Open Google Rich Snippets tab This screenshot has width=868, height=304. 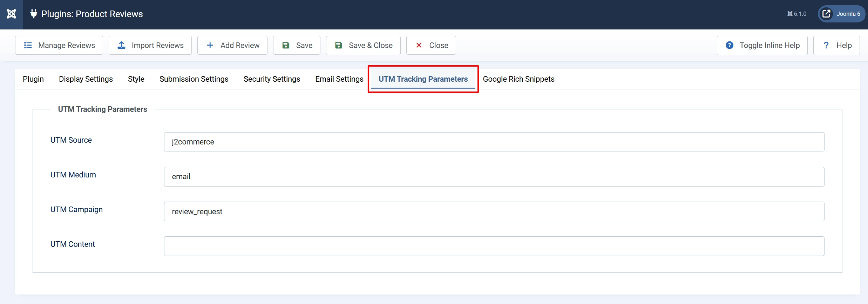click(x=518, y=79)
